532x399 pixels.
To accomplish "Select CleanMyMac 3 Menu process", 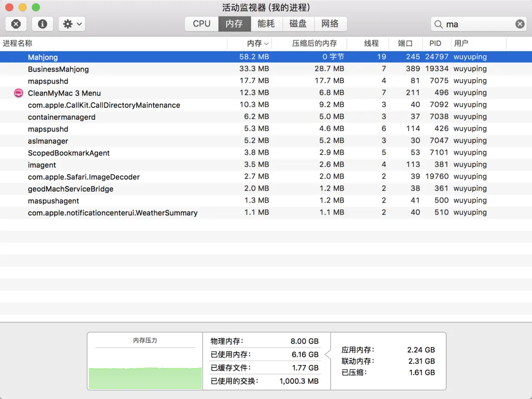I will click(x=266, y=93).
